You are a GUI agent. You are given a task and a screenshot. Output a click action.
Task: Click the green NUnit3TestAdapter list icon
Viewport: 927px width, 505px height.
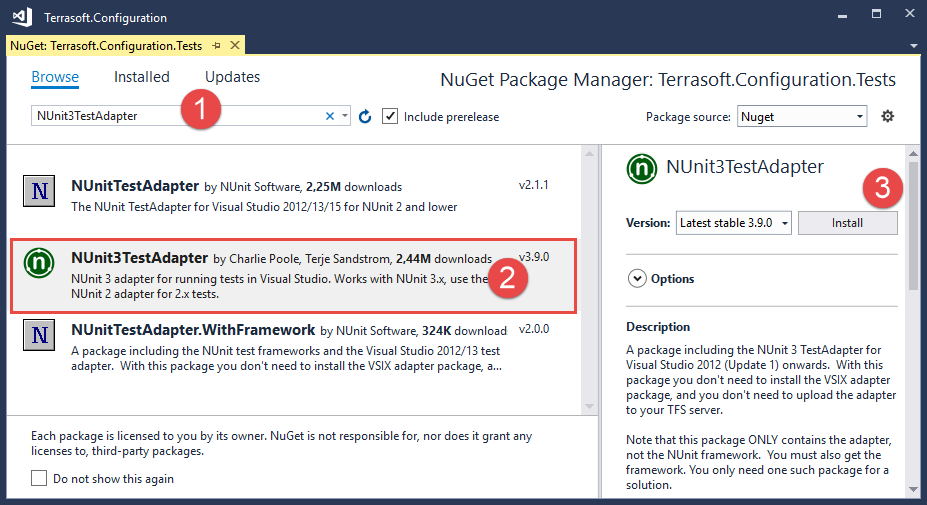coord(39,262)
